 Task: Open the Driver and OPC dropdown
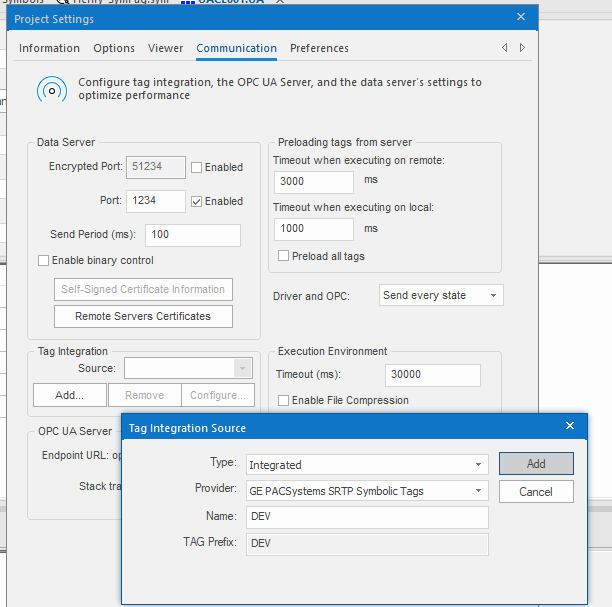pos(441,295)
